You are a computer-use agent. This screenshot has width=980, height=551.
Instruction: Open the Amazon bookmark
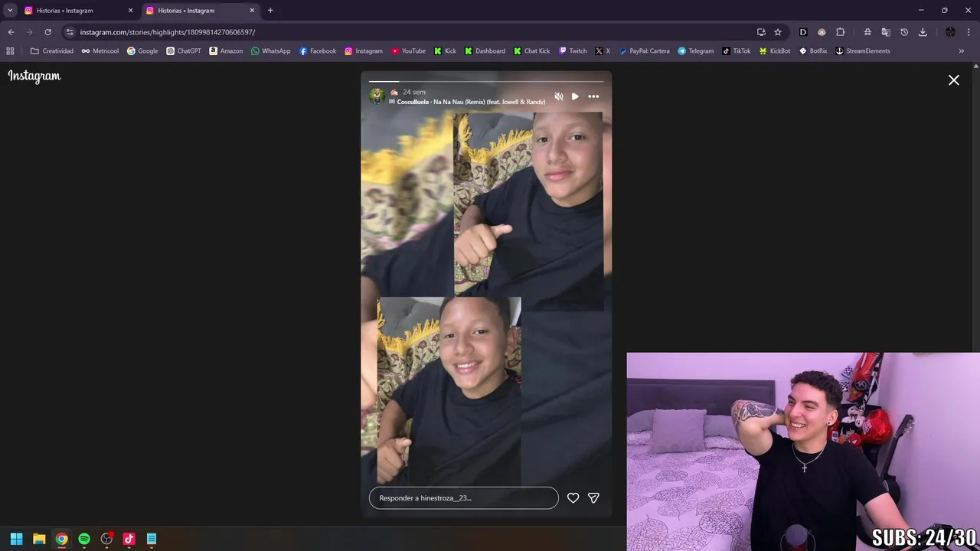coord(226,51)
